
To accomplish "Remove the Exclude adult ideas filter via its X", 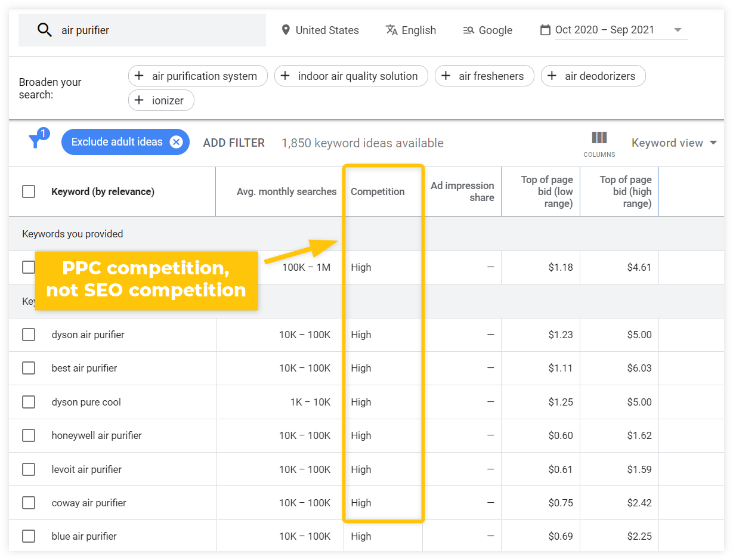I will coord(176,142).
